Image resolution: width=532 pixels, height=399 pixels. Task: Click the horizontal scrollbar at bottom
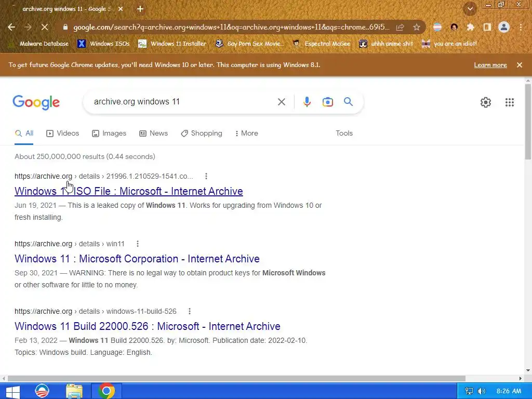236,378
